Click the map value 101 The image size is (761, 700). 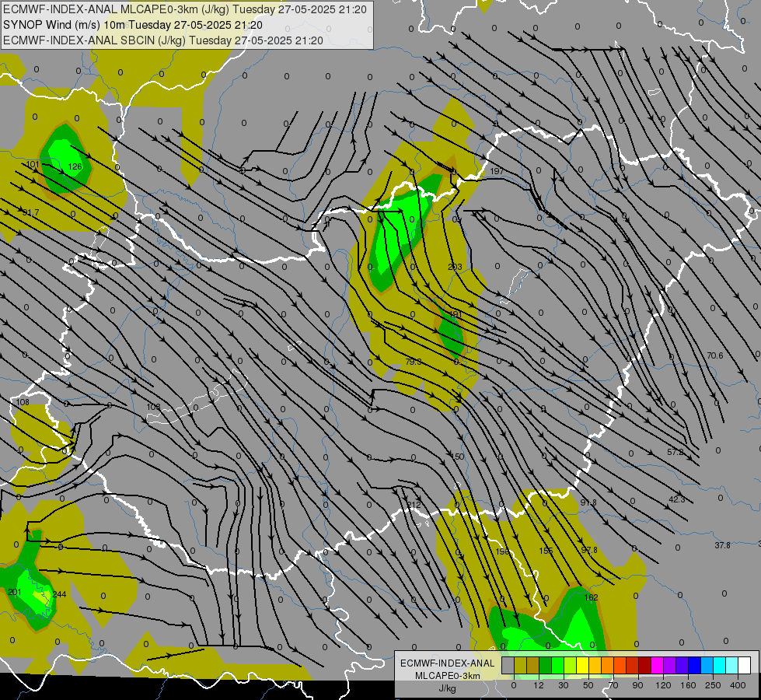point(33,164)
